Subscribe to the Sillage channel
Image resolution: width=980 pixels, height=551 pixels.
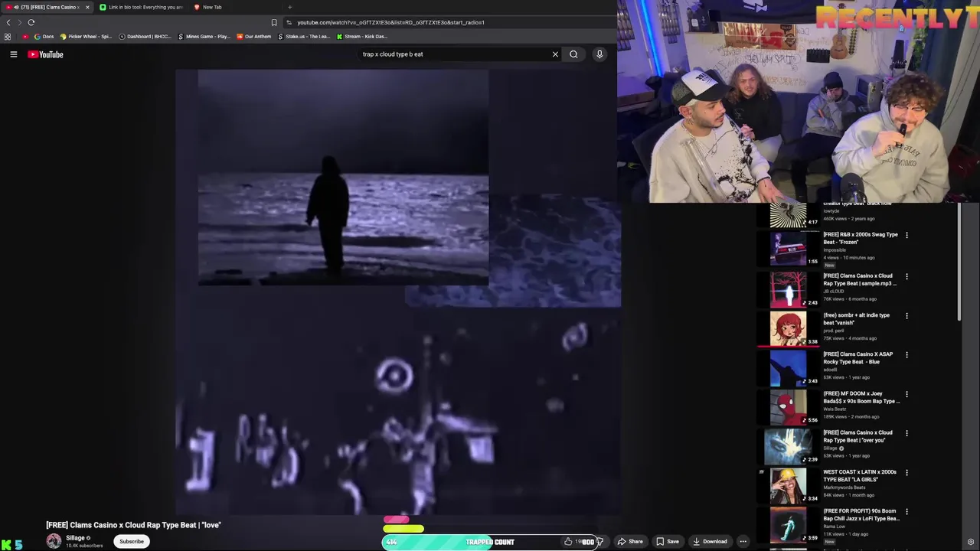[132, 542]
